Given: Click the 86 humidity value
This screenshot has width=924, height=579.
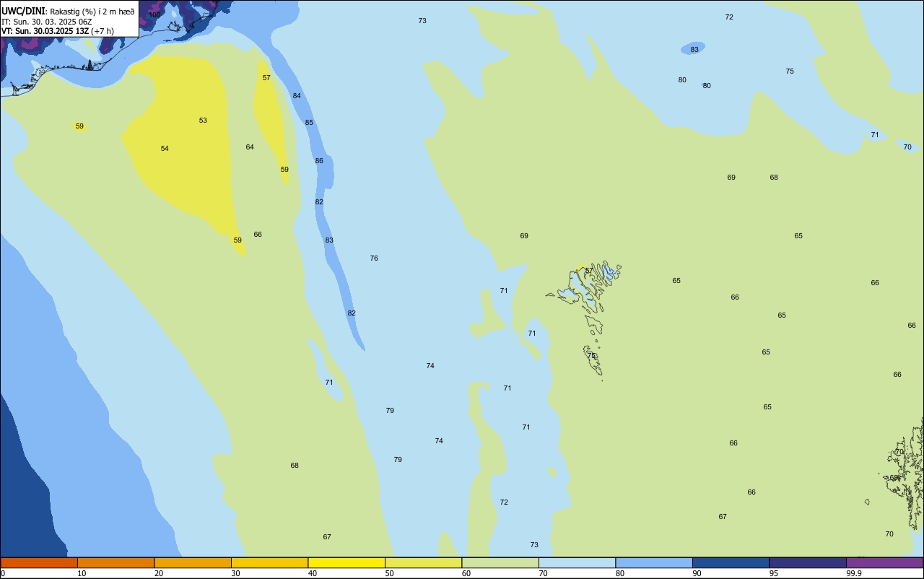Looking at the screenshot, I should (319, 161).
